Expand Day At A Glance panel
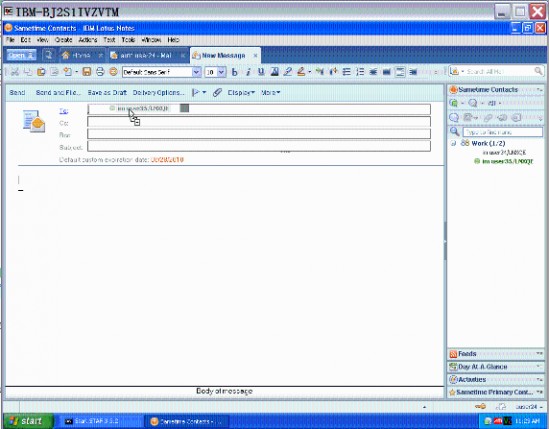Image resolution: width=549 pixels, height=429 pixels. 496,367
